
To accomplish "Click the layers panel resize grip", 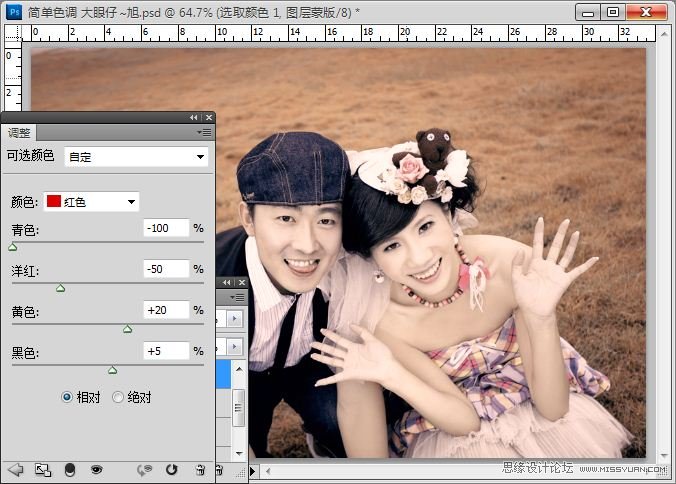I will click(239, 473).
